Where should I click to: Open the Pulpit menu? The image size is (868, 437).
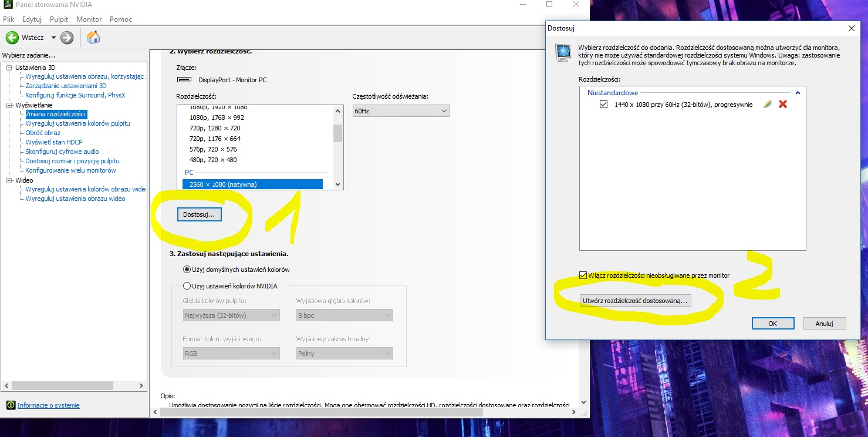(59, 19)
